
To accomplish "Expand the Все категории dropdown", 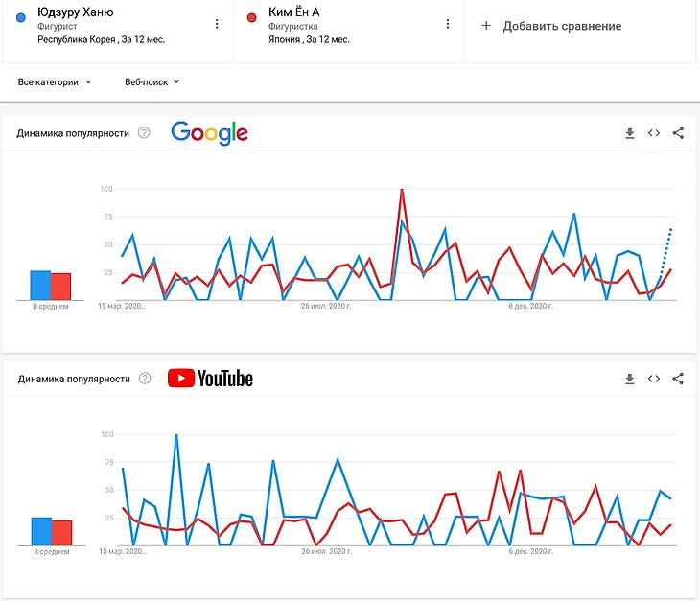I will click(55, 82).
